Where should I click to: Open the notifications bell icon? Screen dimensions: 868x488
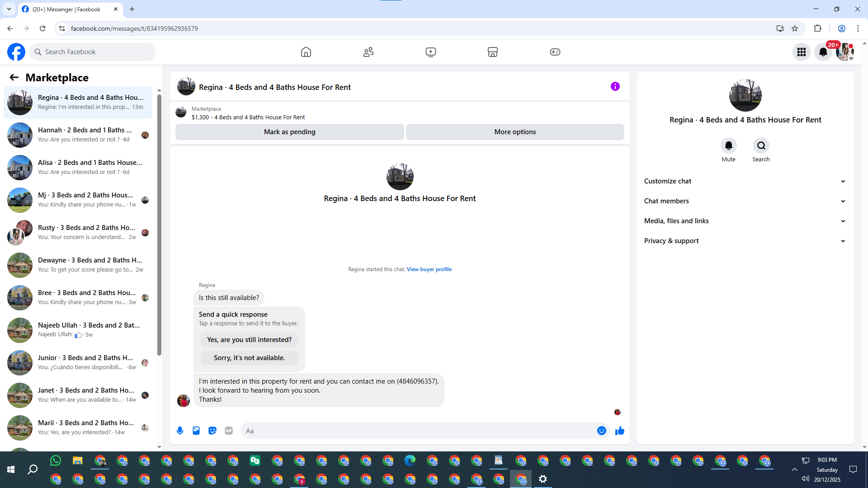tap(823, 52)
